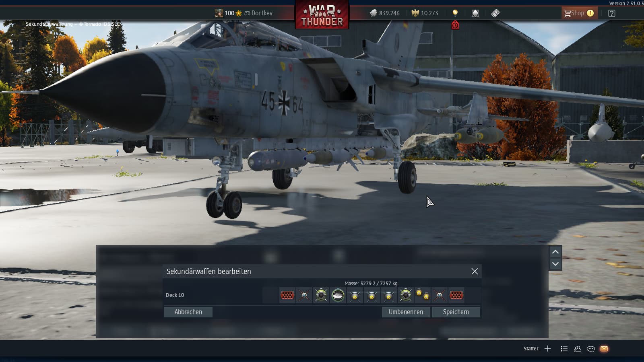Close the Sekundärwaffen bearbeiten dialog

click(x=475, y=271)
